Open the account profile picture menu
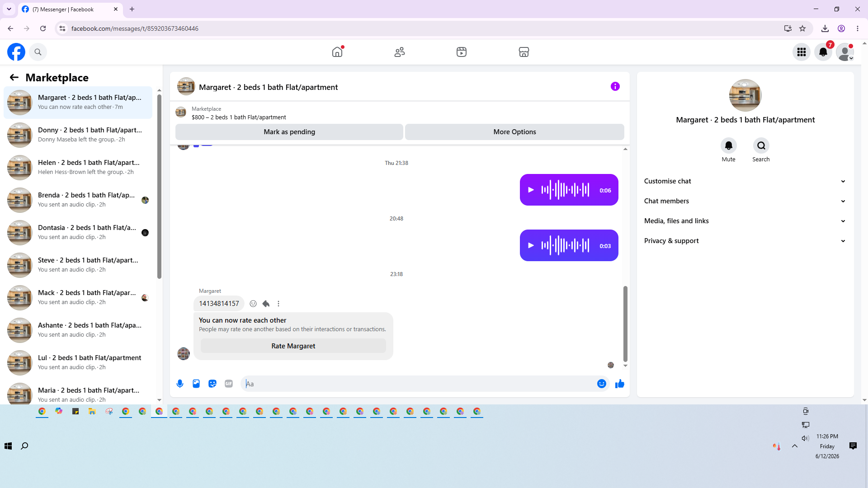The height and width of the screenshot is (488, 868). [x=845, y=52]
